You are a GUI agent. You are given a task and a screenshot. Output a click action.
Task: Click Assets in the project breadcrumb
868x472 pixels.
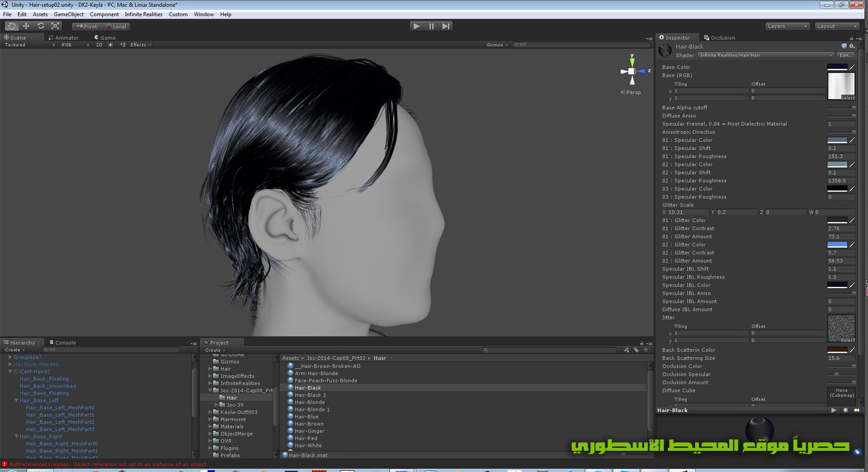(290, 358)
